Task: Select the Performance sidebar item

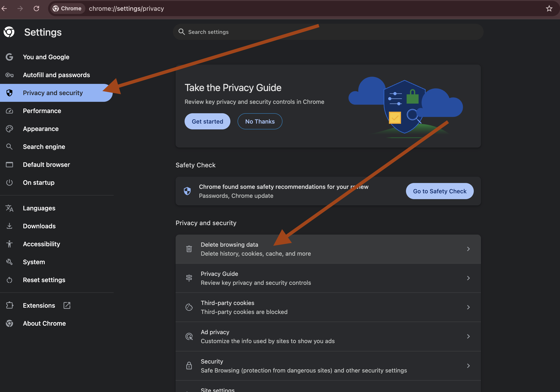Action: click(42, 111)
